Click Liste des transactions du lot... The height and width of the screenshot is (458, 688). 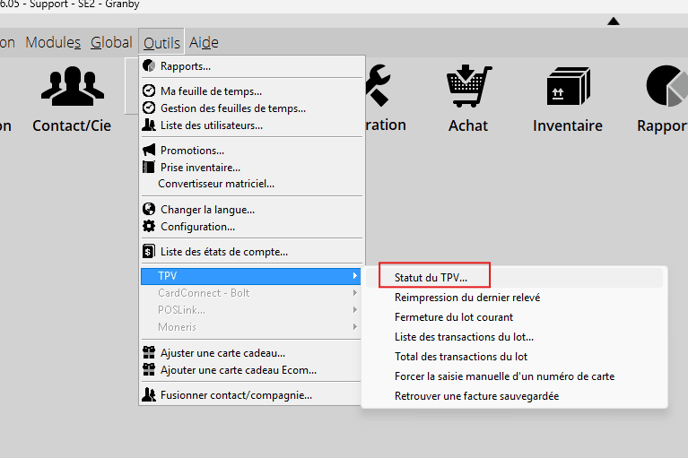click(x=464, y=337)
